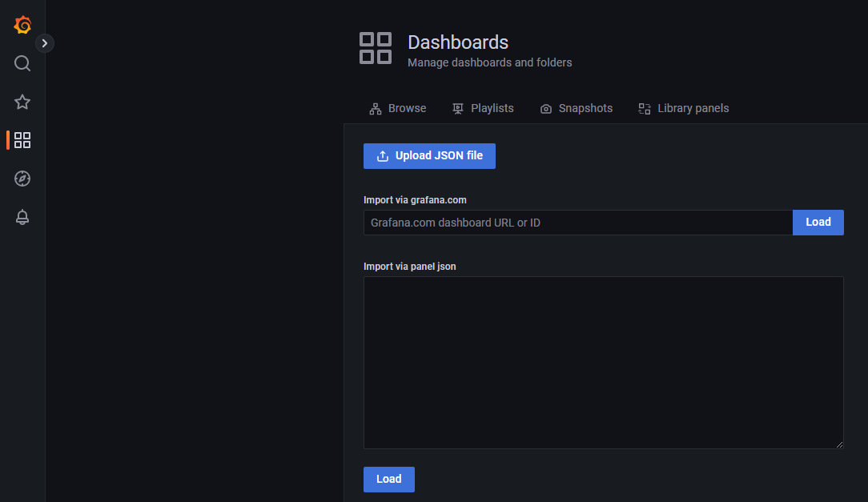Click the 'Import via panel json' label

[409, 267]
